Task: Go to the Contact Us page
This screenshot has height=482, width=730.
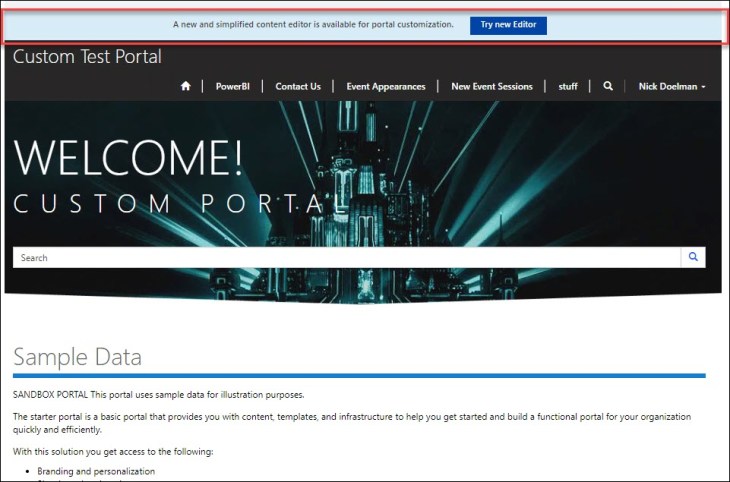Action: tap(298, 87)
